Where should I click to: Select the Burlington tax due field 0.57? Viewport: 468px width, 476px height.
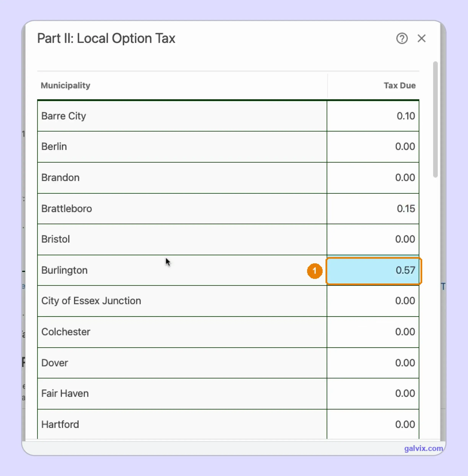(x=373, y=270)
